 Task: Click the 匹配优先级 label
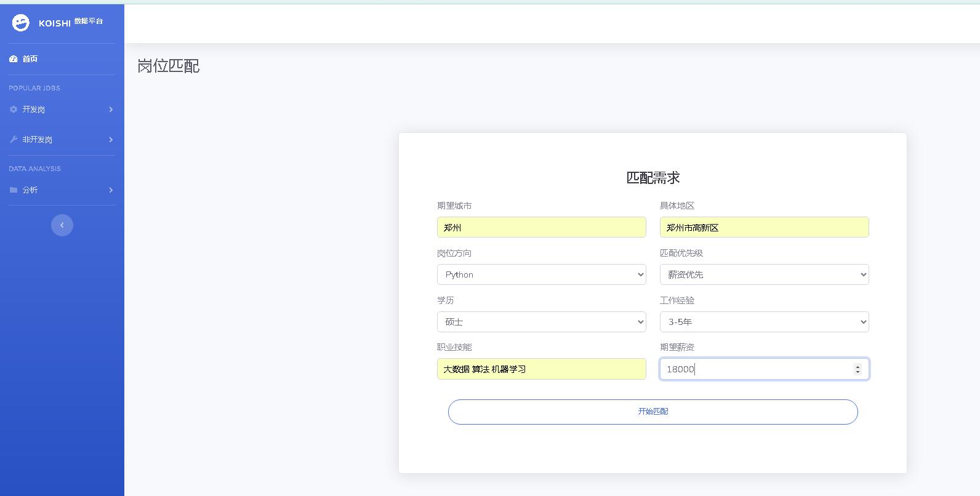click(x=681, y=253)
